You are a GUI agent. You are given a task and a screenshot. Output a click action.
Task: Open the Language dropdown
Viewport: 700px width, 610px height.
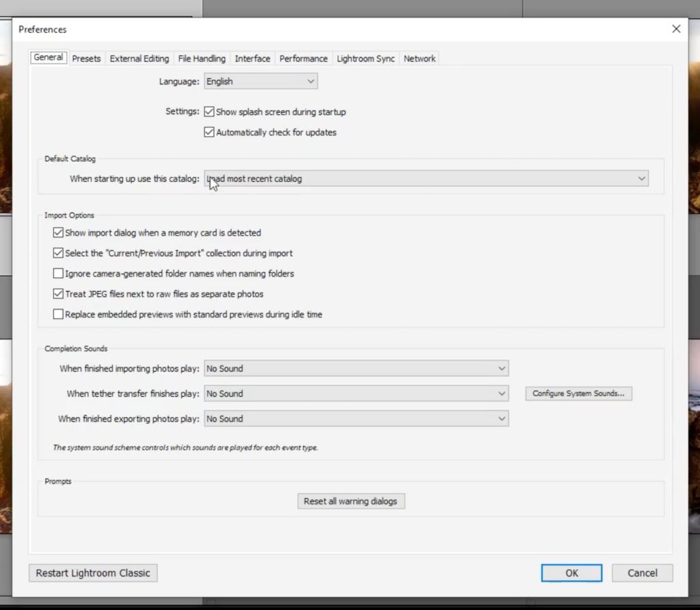(260, 81)
